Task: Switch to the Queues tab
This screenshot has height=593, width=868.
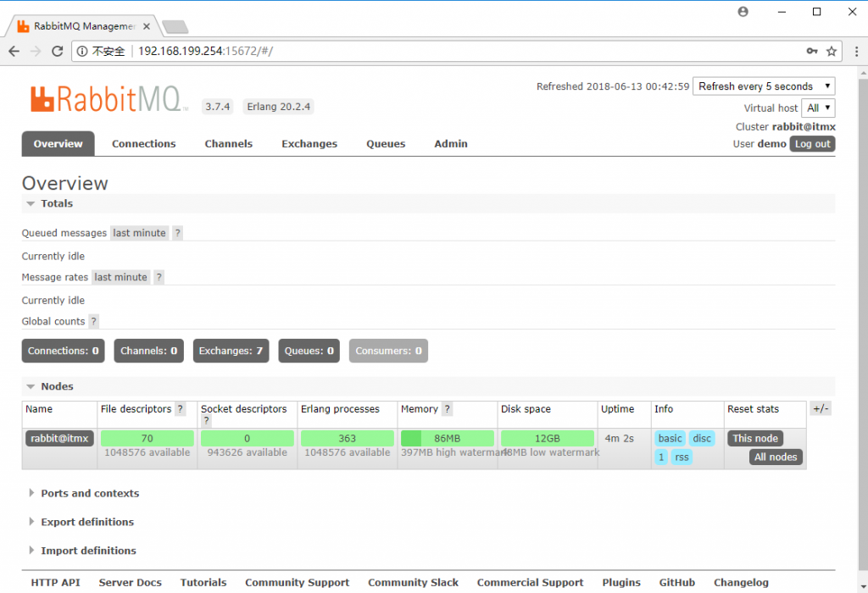Action: pyautogui.click(x=386, y=144)
